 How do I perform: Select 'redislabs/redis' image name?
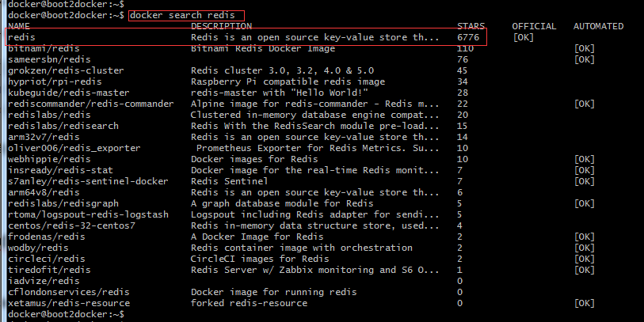[x=49, y=115]
